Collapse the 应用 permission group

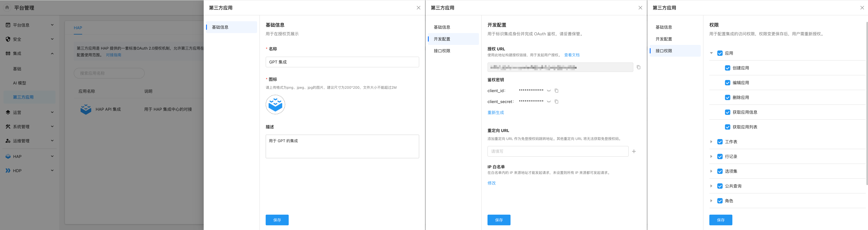click(711, 53)
